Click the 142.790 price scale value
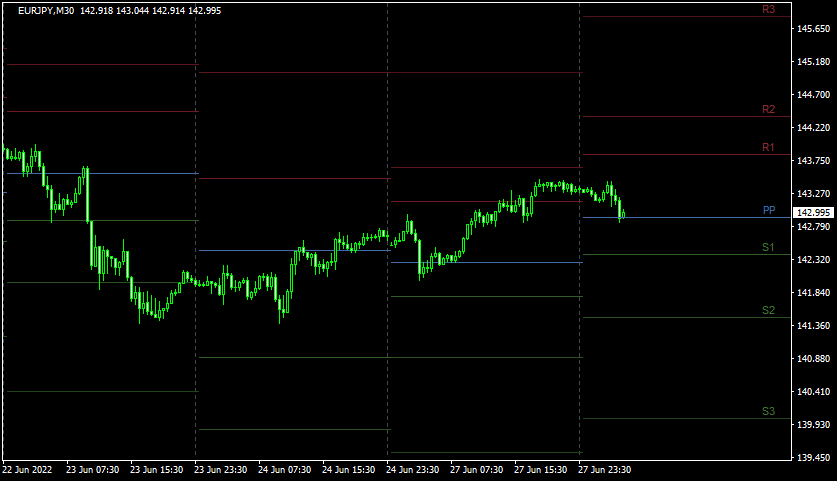 point(814,227)
